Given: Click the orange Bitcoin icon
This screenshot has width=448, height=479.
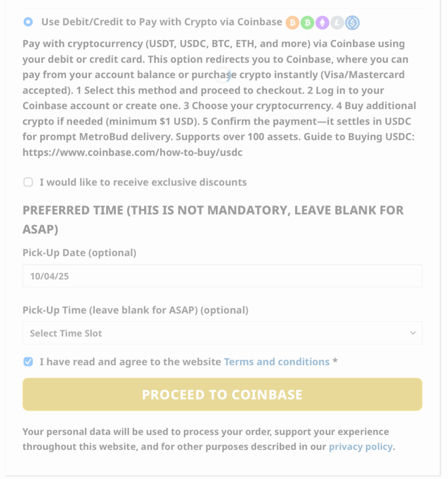Looking at the screenshot, I should pyautogui.click(x=293, y=22).
